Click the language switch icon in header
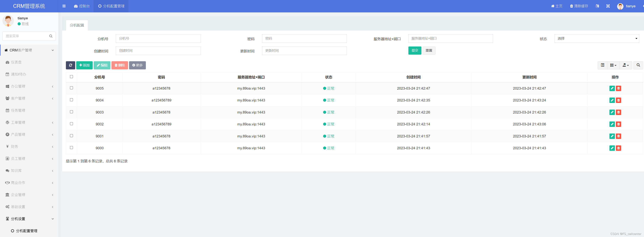 click(597, 6)
